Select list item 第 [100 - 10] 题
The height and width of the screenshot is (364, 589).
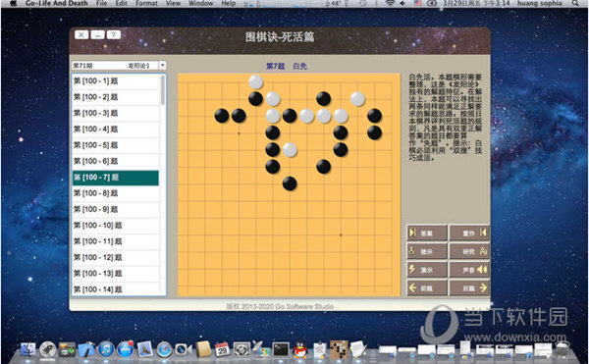coord(116,226)
